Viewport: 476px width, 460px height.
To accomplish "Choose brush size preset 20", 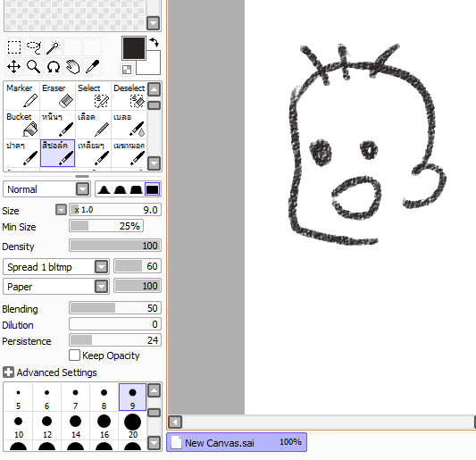I will point(132,426).
